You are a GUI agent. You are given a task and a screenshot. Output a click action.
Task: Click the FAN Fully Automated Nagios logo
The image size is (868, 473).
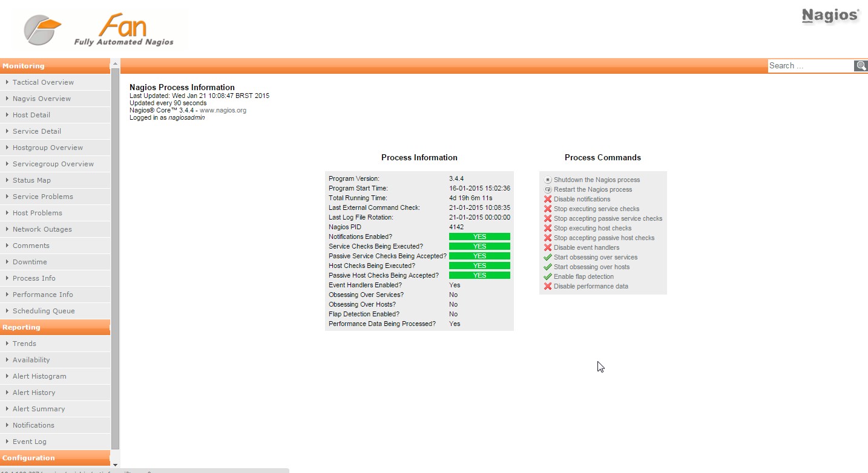[99, 30]
